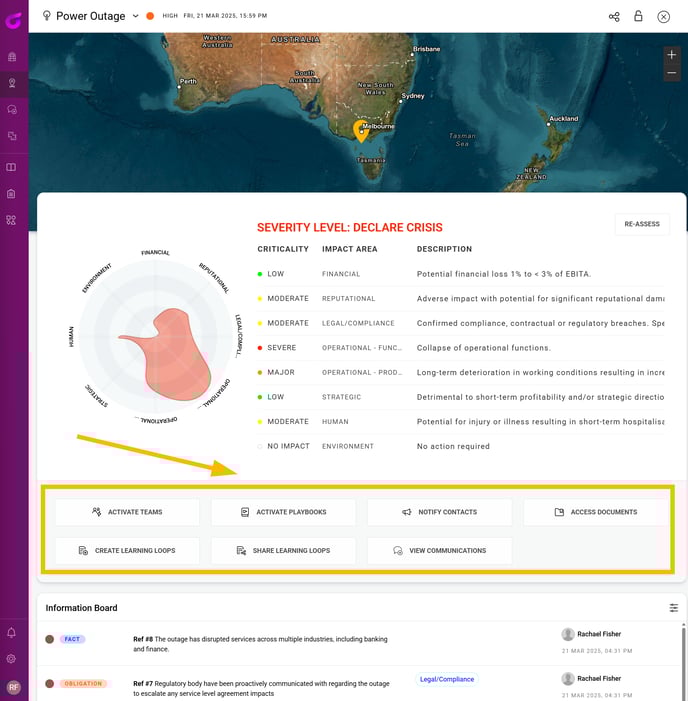688x701 pixels.
Task: Click the orange HIGH severity indicator dot
Action: 150,16
